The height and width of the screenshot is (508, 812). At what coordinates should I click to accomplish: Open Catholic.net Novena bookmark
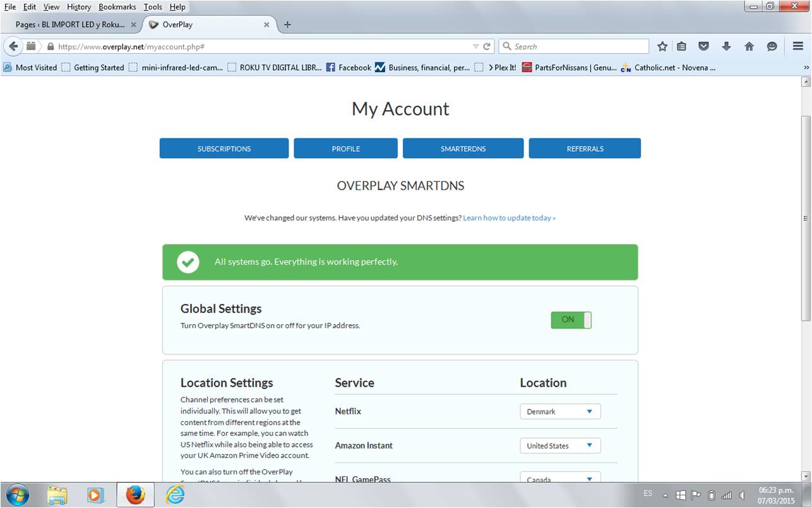(668, 68)
